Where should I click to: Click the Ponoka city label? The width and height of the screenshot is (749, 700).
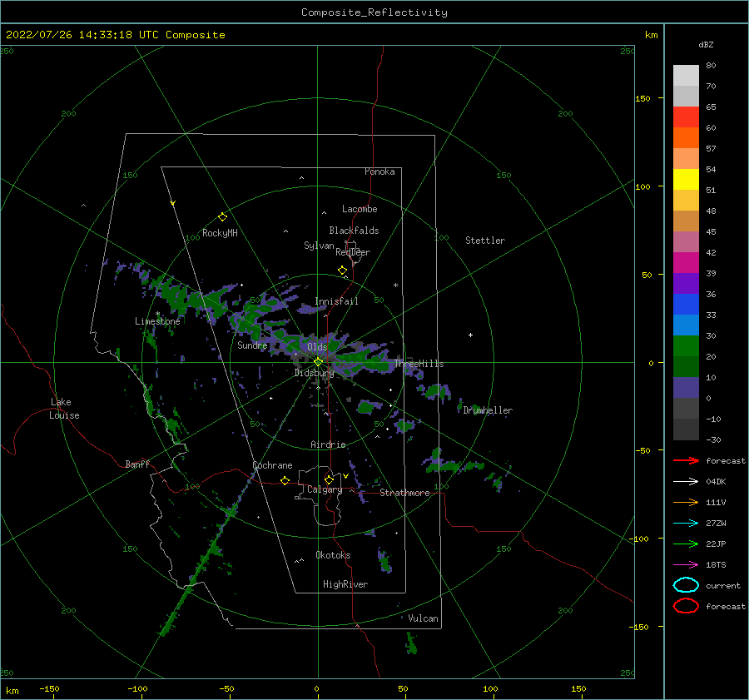click(379, 171)
